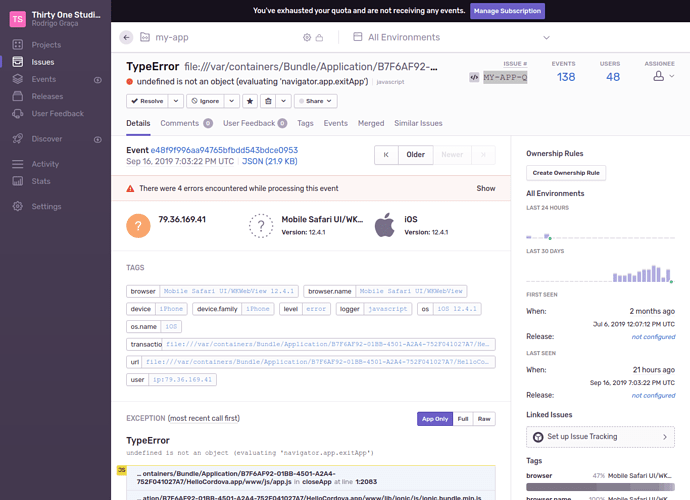Open the Stats chart icon

coord(18,181)
